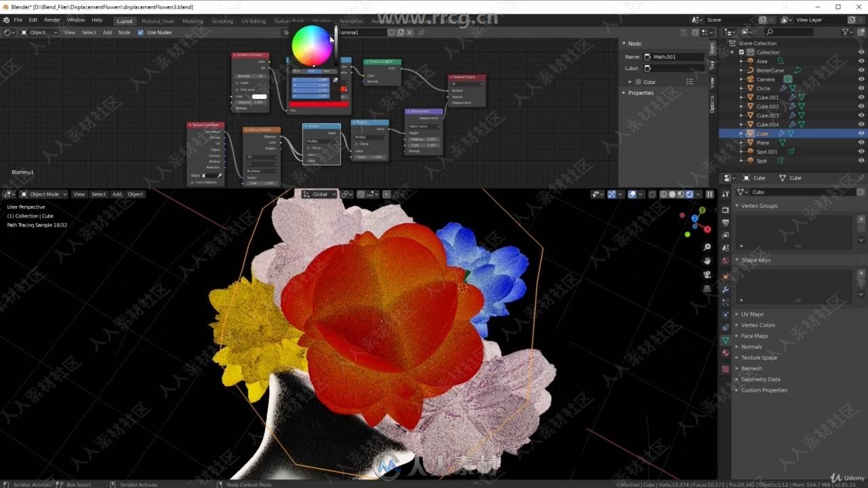Select material preview shading
The image size is (868, 488).
(x=681, y=195)
